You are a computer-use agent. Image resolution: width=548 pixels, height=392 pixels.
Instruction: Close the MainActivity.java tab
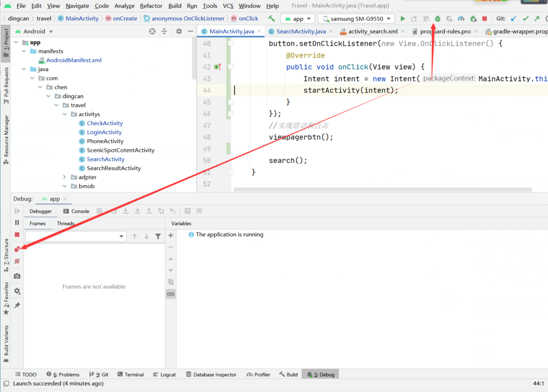tap(259, 31)
